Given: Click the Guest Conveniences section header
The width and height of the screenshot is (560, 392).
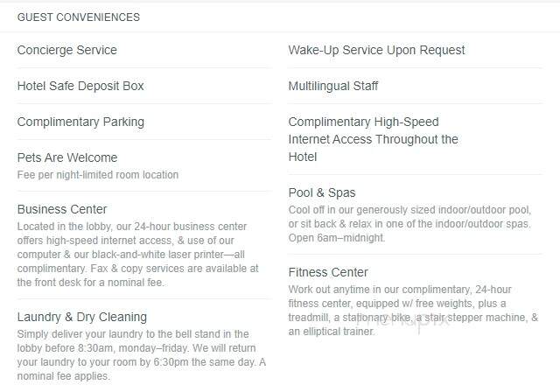Looking at the screenshot, I should [x=79, y=17].
